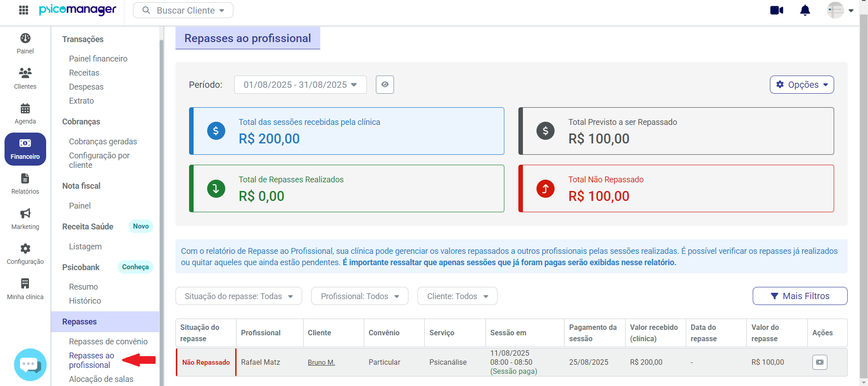
Task: Open Configuração gear in the sidebar
Action: point(25,254)
